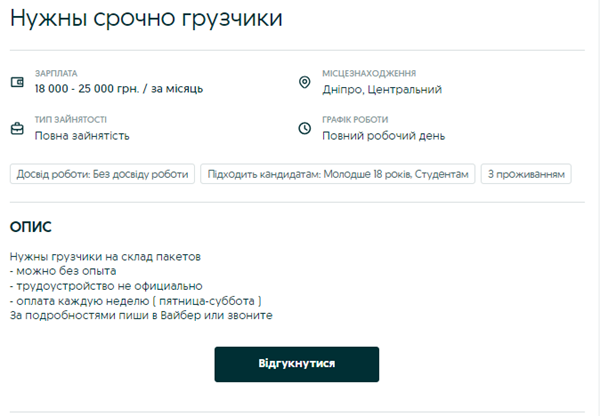Click the 'Повна зайнятість' text
The width and height of the screenshot is (600, 416).
(82, 135)
